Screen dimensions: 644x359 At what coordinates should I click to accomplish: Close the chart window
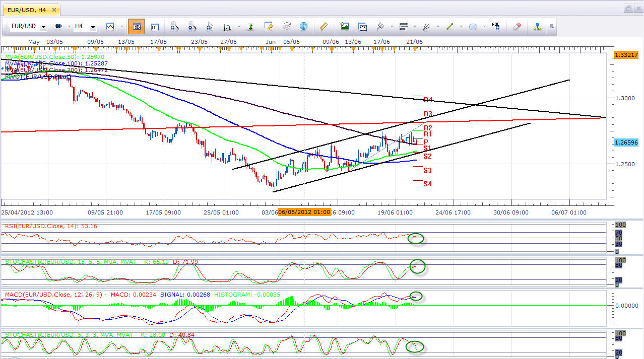(x=637, y=8)
